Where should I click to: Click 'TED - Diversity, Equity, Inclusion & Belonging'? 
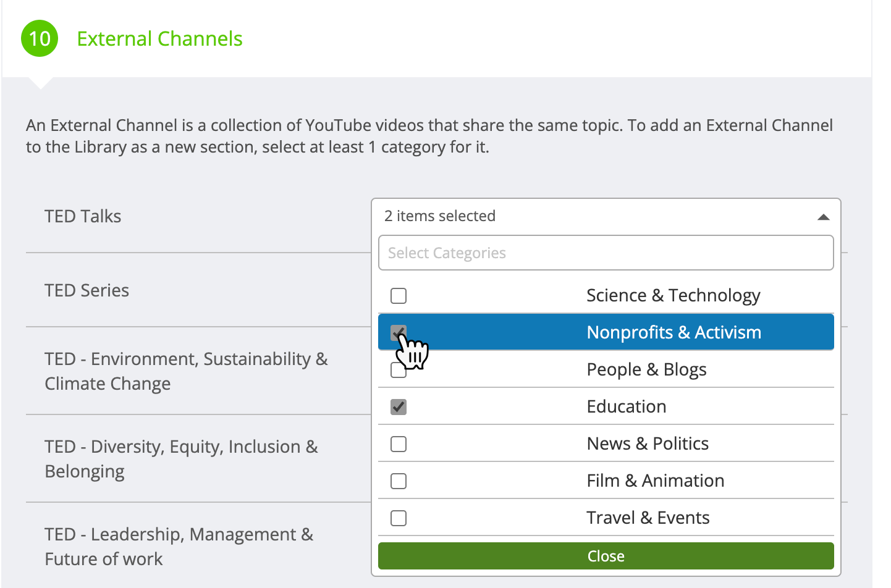181,459
